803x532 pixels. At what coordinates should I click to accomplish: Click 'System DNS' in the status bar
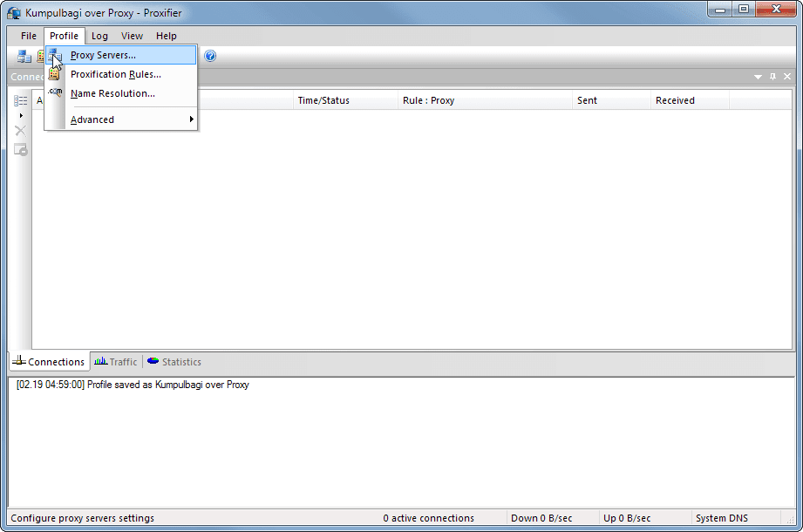[722, 518]
